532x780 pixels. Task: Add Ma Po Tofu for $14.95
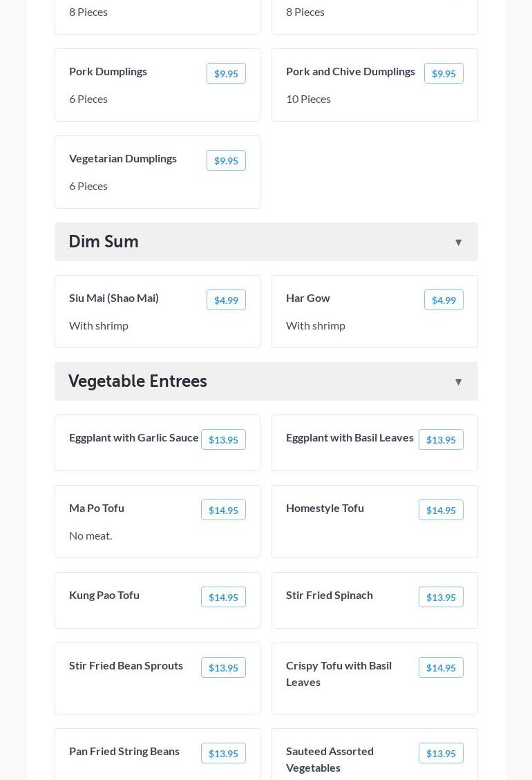223,511
